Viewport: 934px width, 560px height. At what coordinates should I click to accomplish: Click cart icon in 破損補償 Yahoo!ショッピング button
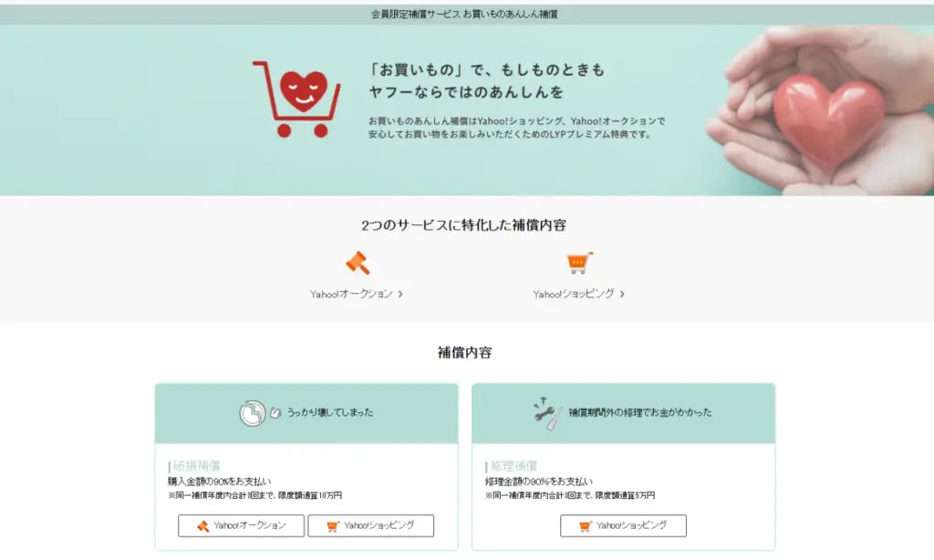(x=333, y=526)
